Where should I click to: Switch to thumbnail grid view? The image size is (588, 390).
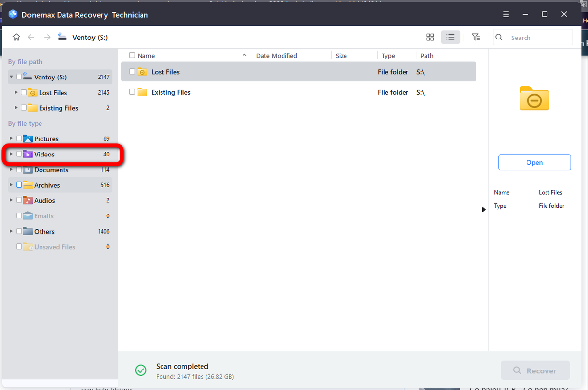430,37
